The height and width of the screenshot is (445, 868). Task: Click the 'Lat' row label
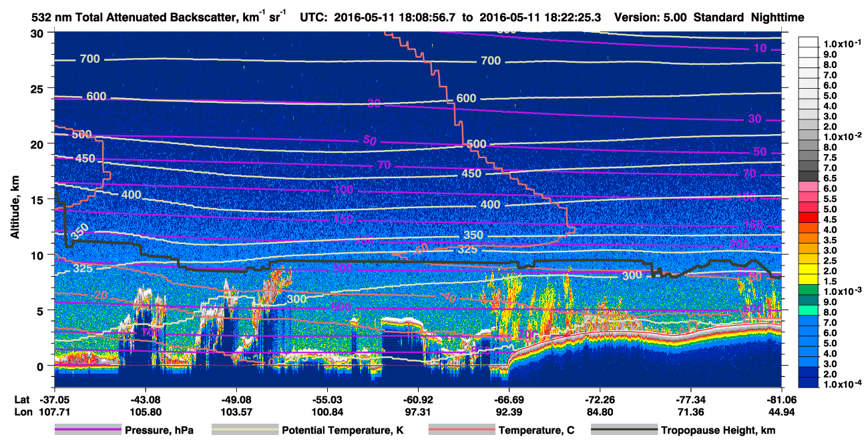[x=22, y=398]
